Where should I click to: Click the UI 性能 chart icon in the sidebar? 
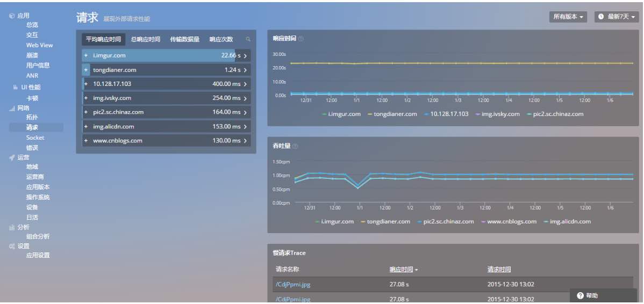point(16,88)
